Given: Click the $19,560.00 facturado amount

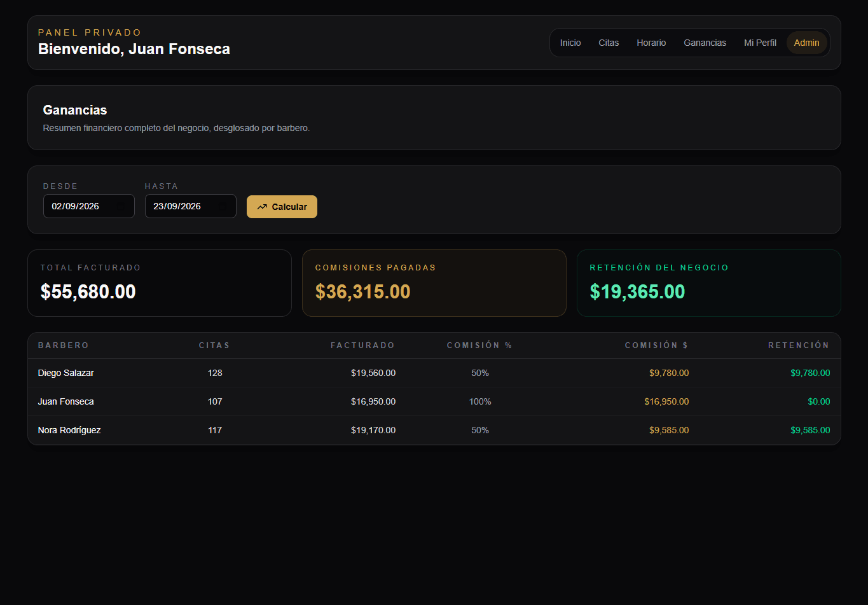Looking at the screenshot, I should coord(373,373).
